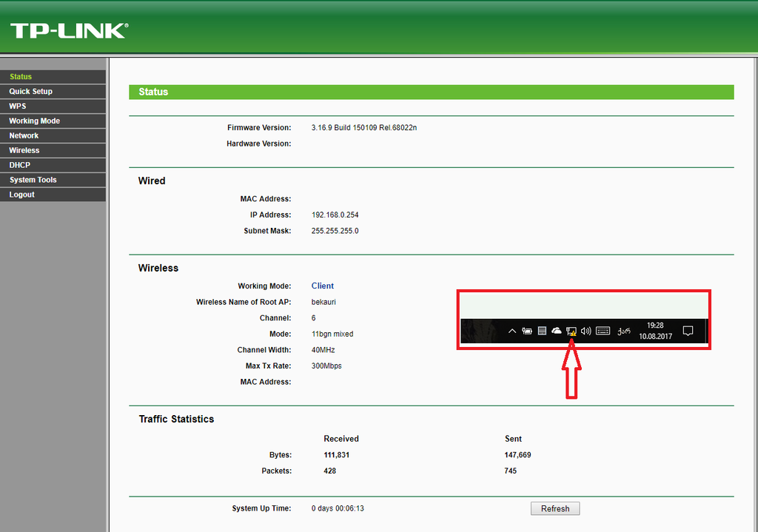Open the touch keyboard tray icon
758x532 pixels.
[603, 331]
